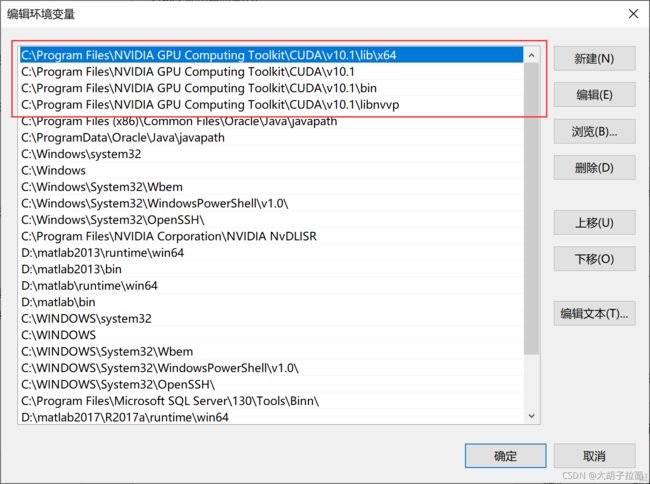Select C:\ProgramData\Oracle\Java\javapath entry
Image resolution: width=650 pixels, height=484 pixels.
[x=272, y=137]
